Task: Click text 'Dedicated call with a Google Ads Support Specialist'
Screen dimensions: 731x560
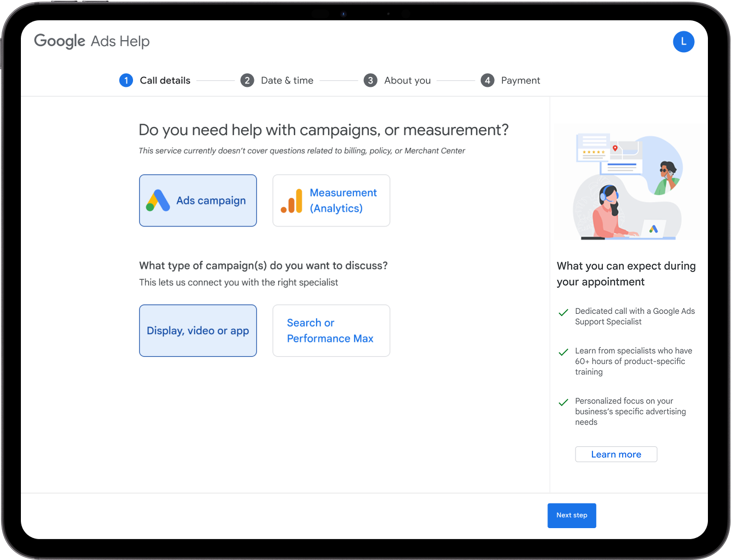Action: tap(635, 317)
